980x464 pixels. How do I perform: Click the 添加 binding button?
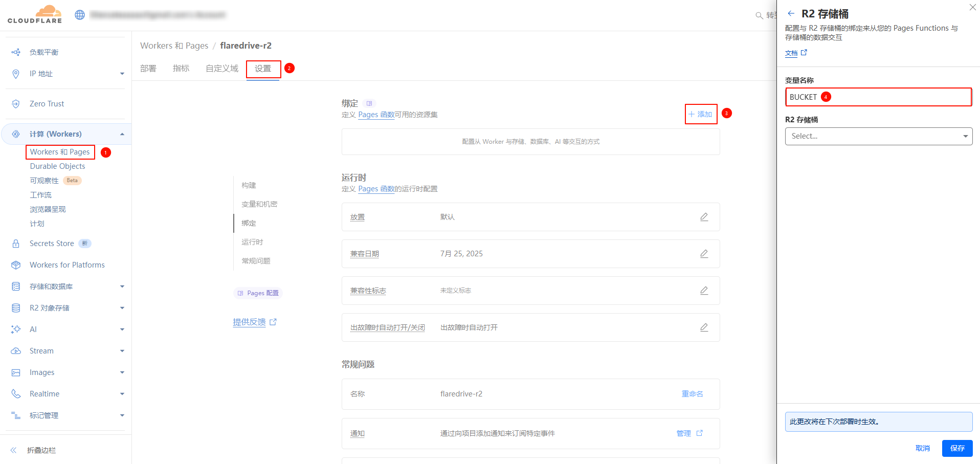click(x=700, y=114)
